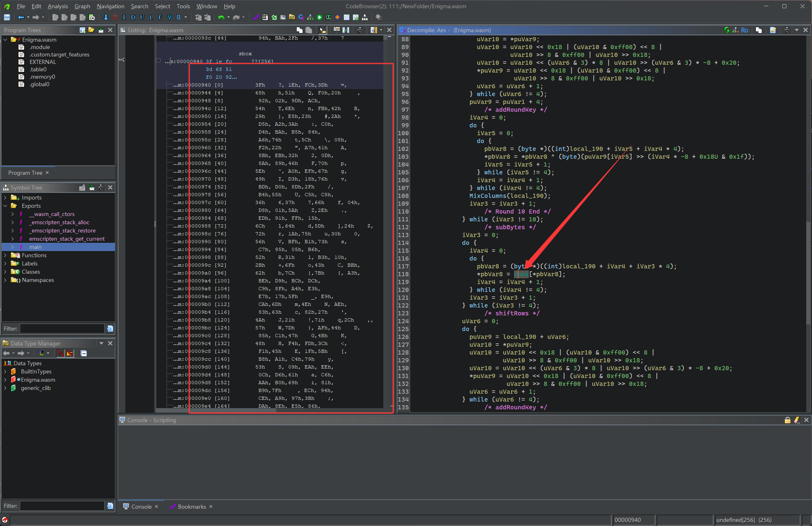Go forward to next location arrow
This screenshot has height=526, width=812.
(x=35, y=17)
